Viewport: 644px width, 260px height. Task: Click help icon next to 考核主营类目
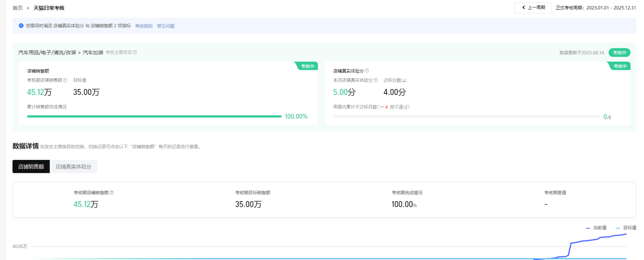(x=135, y=52)
